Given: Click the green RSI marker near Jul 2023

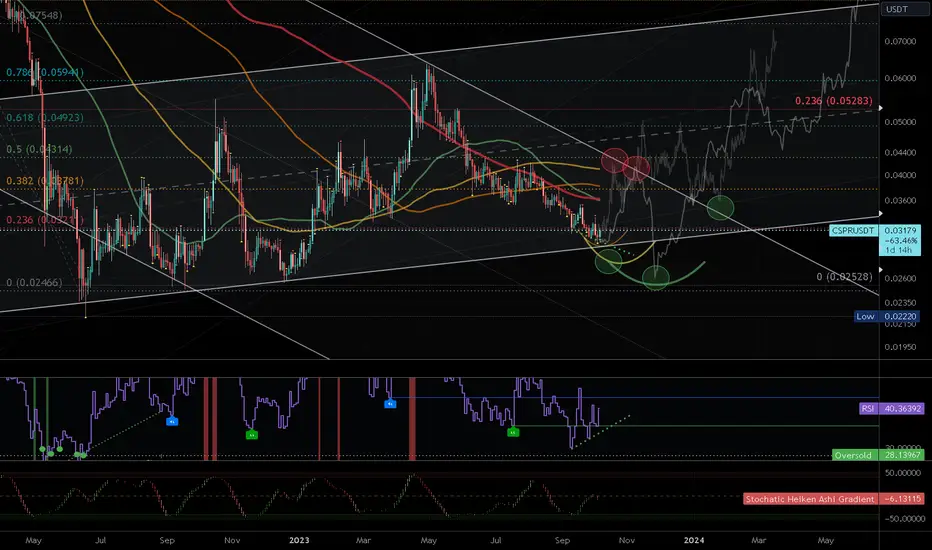Looking at the screenshot, I should (x=513, y=432).
